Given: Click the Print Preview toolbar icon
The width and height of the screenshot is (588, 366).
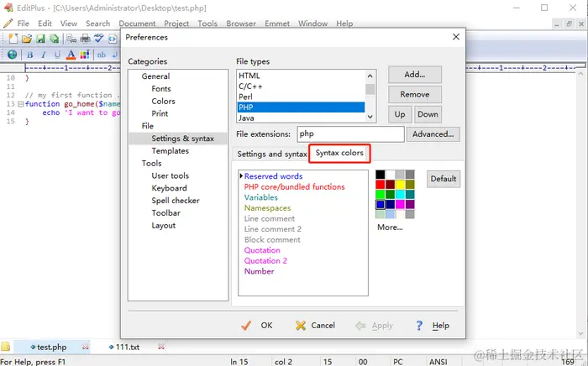Looking at the screenshot, I should (x=71, y=39).
